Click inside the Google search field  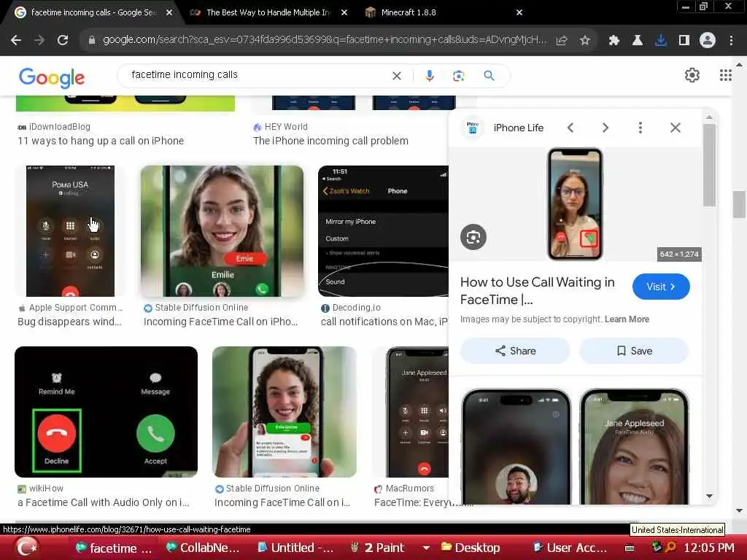click(258, 75)
